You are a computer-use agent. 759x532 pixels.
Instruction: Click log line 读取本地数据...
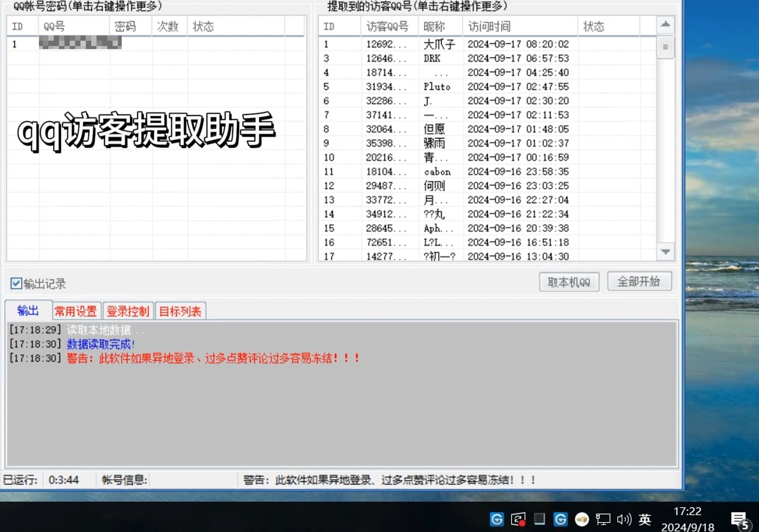pos(105,330)
